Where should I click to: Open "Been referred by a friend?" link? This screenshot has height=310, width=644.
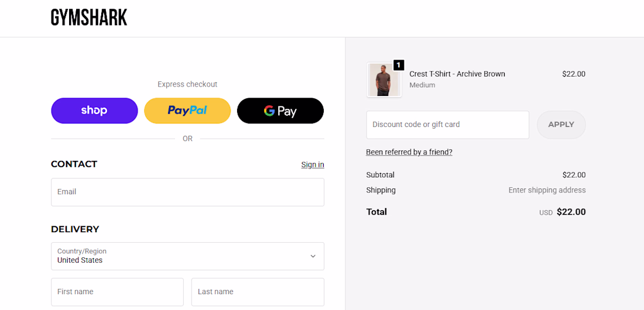(x=409, y=152)
